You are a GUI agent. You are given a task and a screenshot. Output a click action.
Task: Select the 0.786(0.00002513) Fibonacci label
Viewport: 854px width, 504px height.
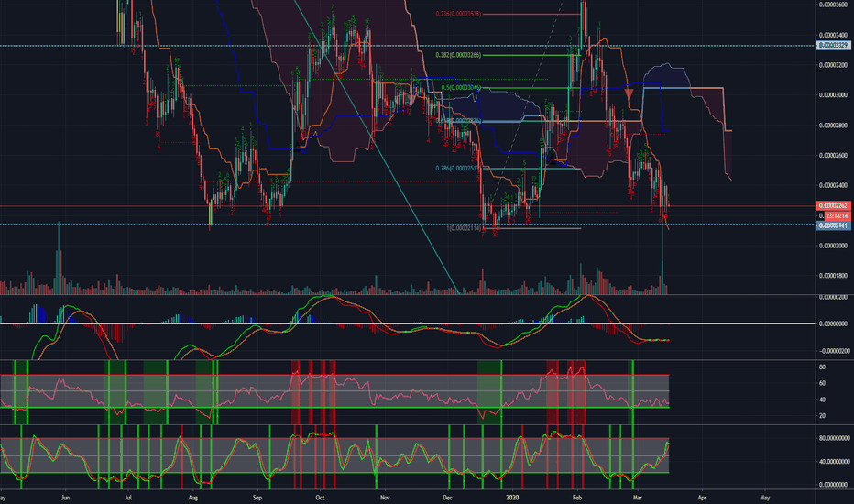tap(458, 169)
